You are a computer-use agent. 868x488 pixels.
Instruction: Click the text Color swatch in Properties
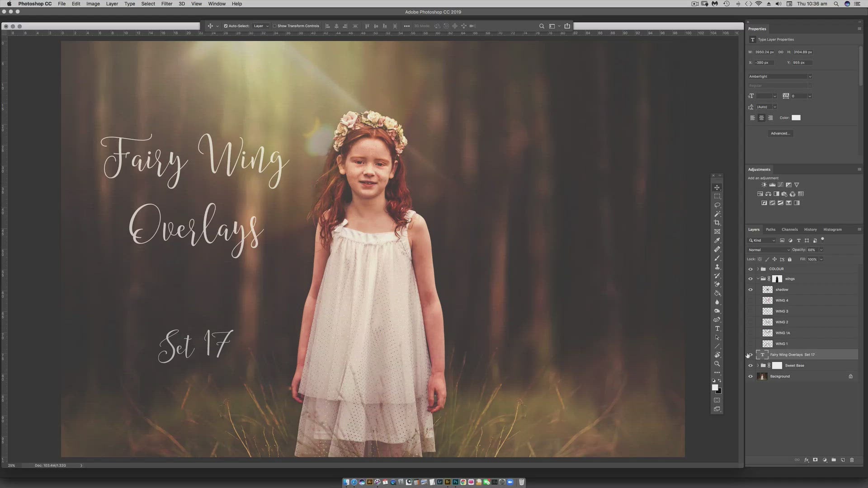click(796, 118)
